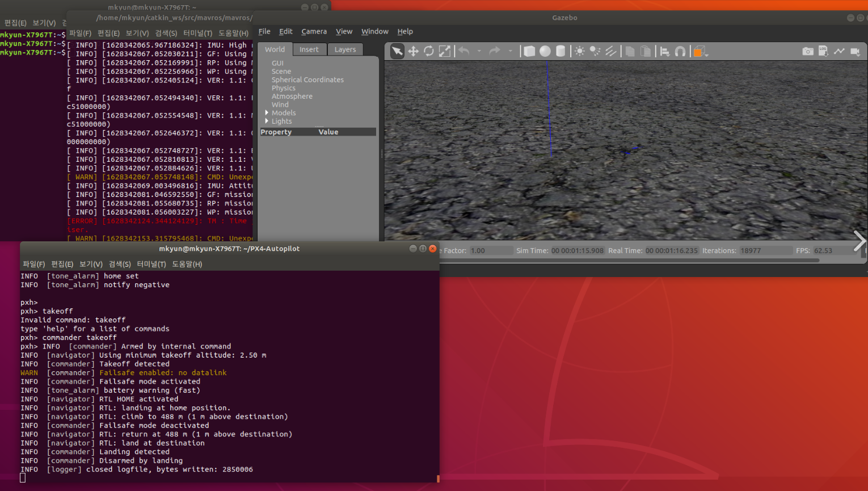Expand the Models tree node
This screenshot has width=868, height=491.
click(267, 113)
